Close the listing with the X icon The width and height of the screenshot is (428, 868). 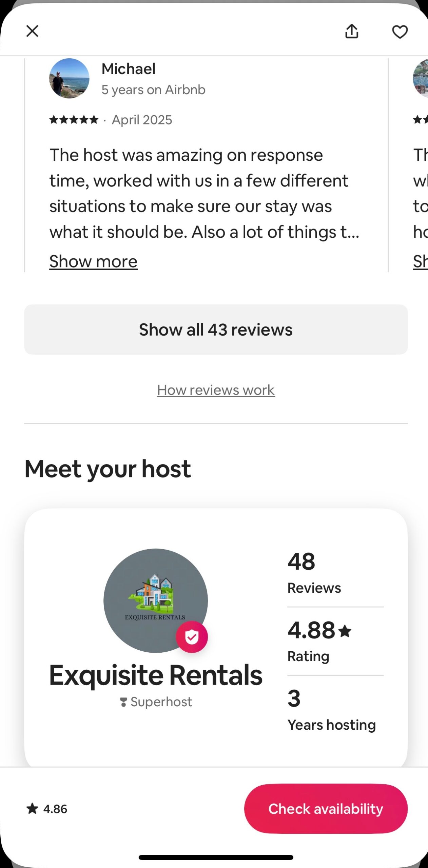[32, 31]
